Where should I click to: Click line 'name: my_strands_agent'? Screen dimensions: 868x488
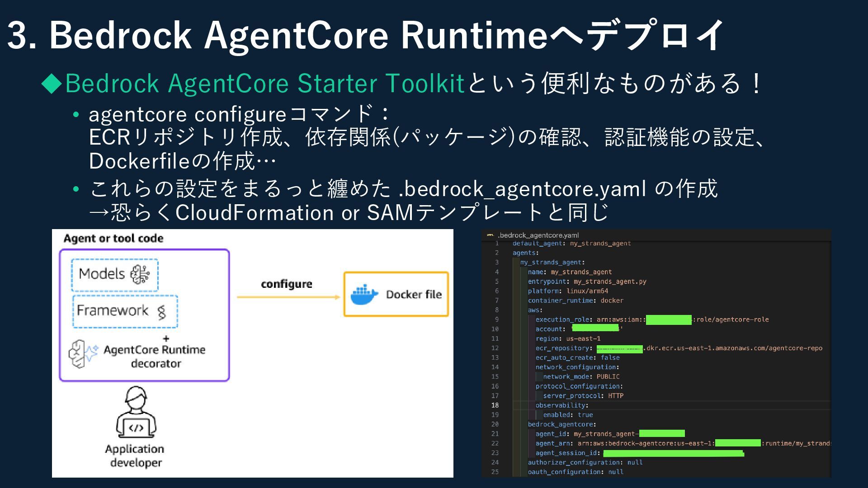coord(570,272)
